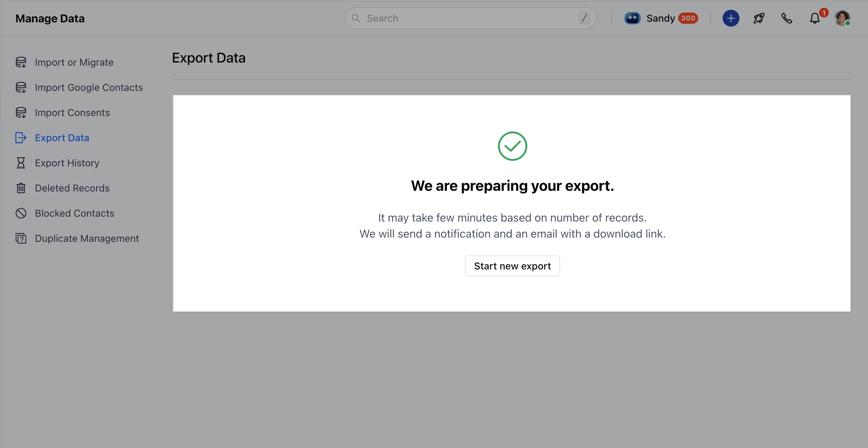Click the Deleted Records trash icon
Screen dimensions: 868x448
pyautogui.click(x=21, y=188)
